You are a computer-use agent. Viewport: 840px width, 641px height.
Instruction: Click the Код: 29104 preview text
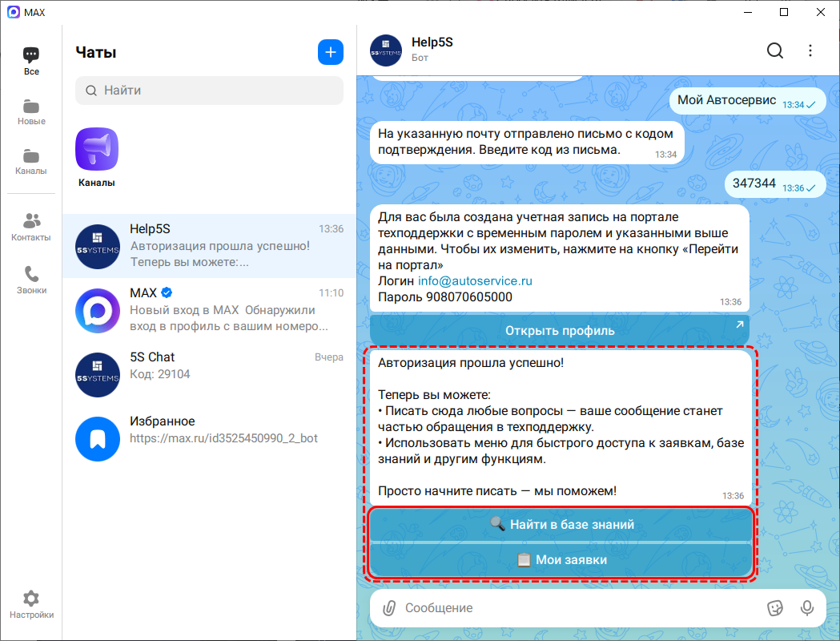point(159,374)
